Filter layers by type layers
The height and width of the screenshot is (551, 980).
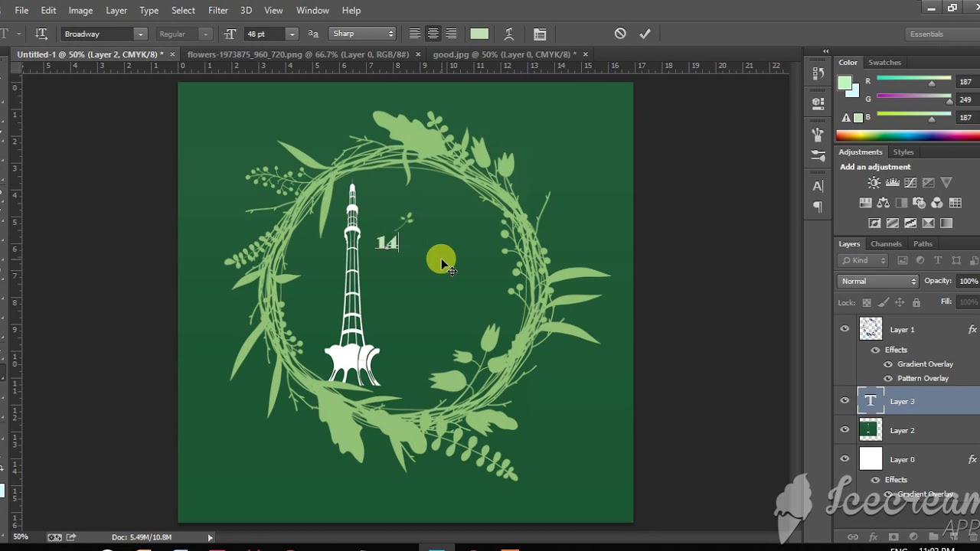(938, 261)
